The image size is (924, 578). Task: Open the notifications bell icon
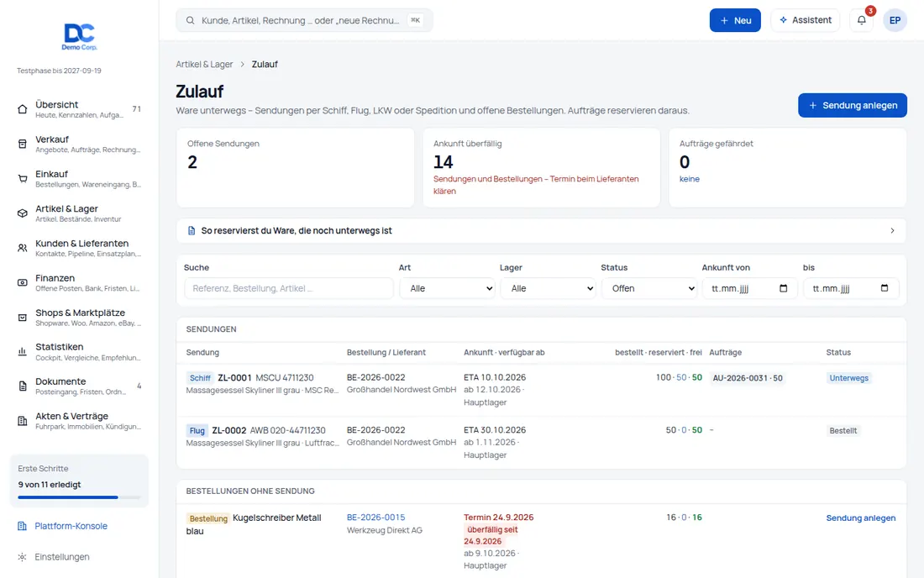(x=861, y=20)
